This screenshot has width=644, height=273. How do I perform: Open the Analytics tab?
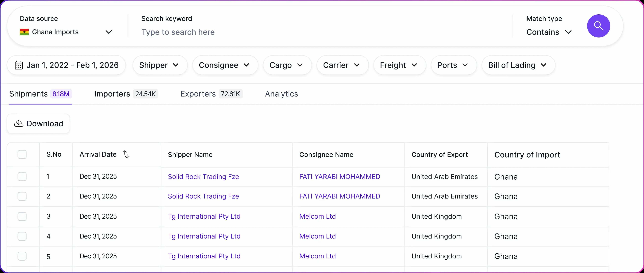coord(281,94)
